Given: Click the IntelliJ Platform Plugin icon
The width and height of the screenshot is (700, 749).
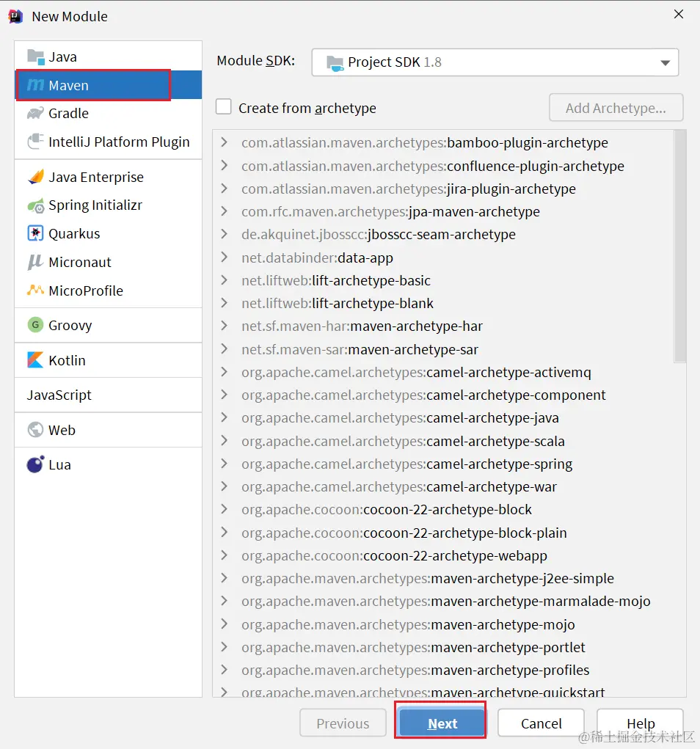Looking at the screenshot, I should coord(35,142).
